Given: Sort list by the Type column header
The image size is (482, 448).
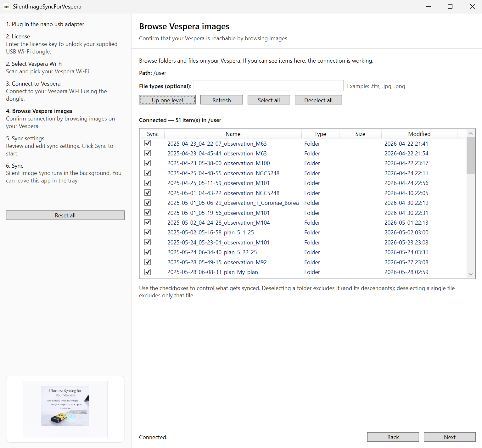Looking at the screenshot, I should pyautogui.click(x=320, y=134).
